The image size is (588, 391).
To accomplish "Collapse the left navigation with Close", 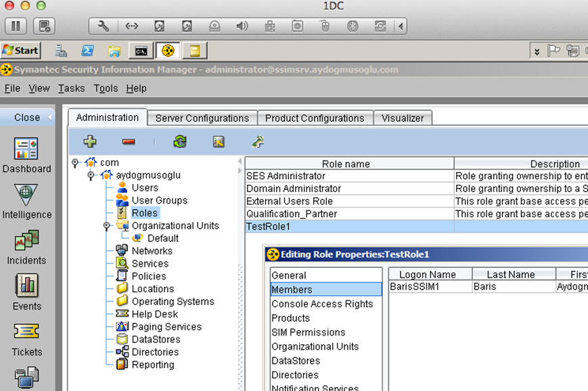I will [27, 117].
